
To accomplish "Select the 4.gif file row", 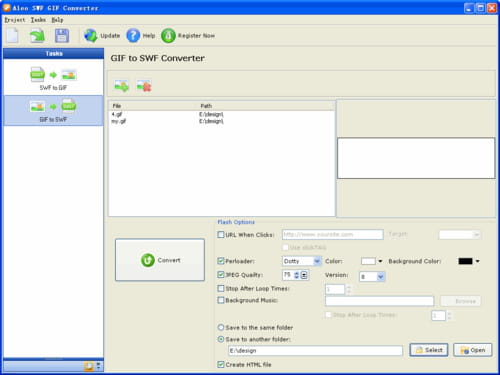I will point(221,114).
